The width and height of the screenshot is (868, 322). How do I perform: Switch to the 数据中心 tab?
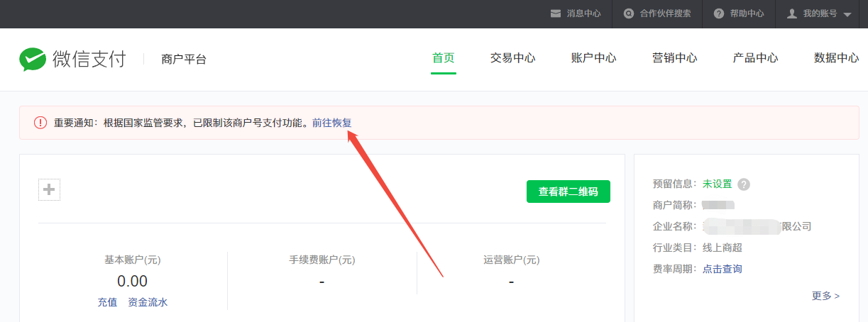(x=837, y=58)
